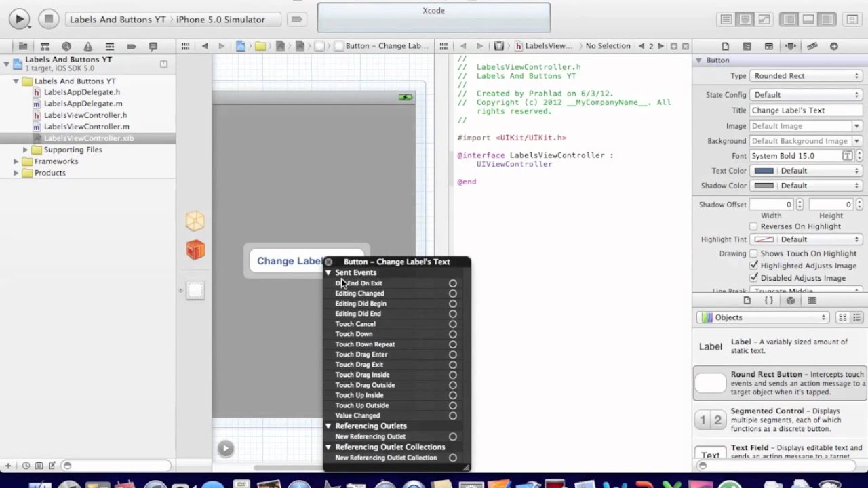Expand the Frameworks group
This screenshot has height=488, width=868.
pos(16,161)
